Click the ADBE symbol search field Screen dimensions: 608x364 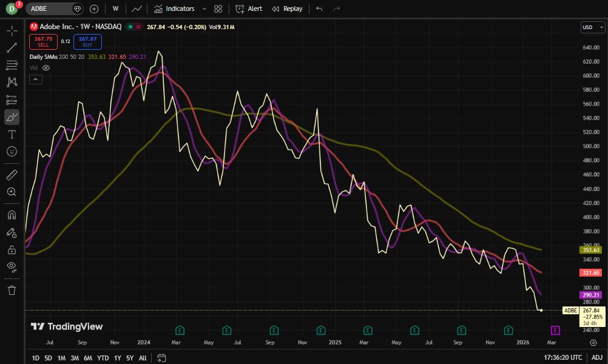(49, 8)
